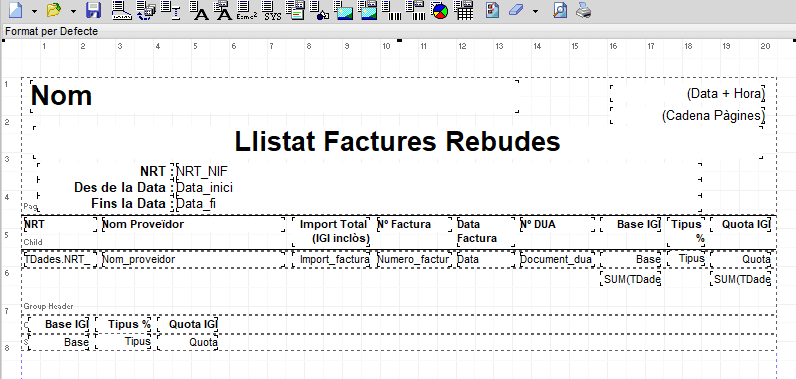Select the 'Fins la Data :' label
This screenshot has width=796, height=379.
tap(106, 203)
